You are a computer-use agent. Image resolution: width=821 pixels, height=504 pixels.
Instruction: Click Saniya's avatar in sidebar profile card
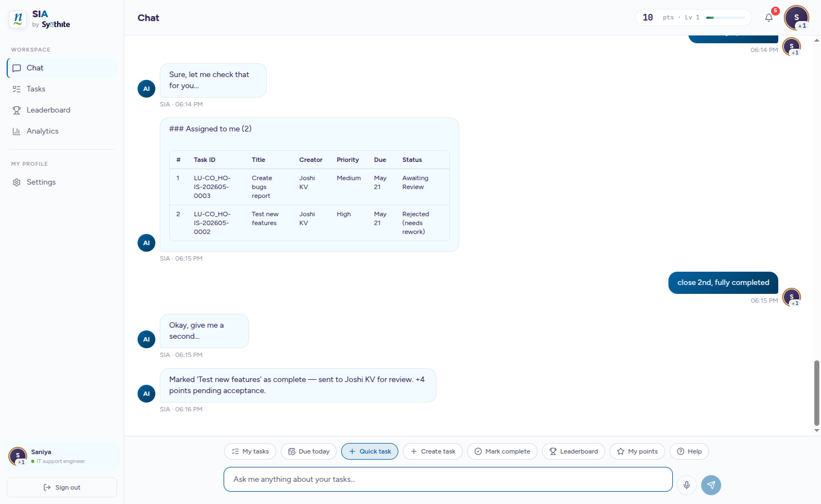[x=18, y=456]
